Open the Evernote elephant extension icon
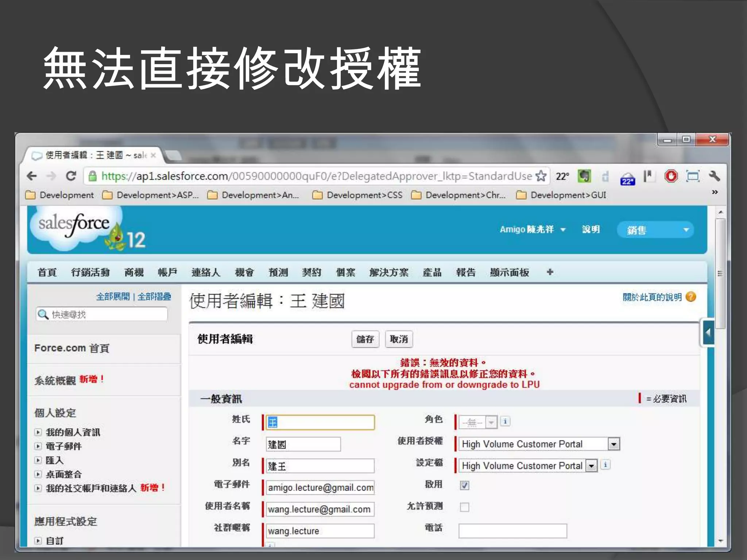Viewport: 747px width, 560px height. click(584, 176)
